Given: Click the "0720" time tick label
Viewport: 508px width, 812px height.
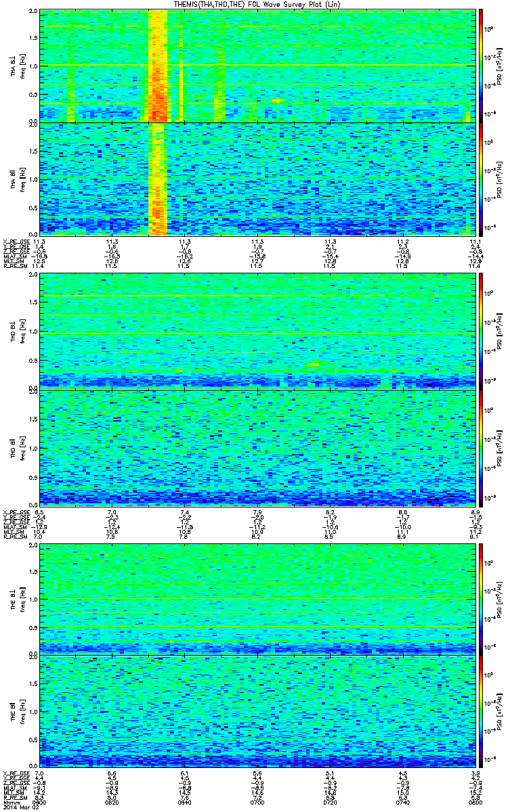Looking at the screenshot, I should pos(330,803).
